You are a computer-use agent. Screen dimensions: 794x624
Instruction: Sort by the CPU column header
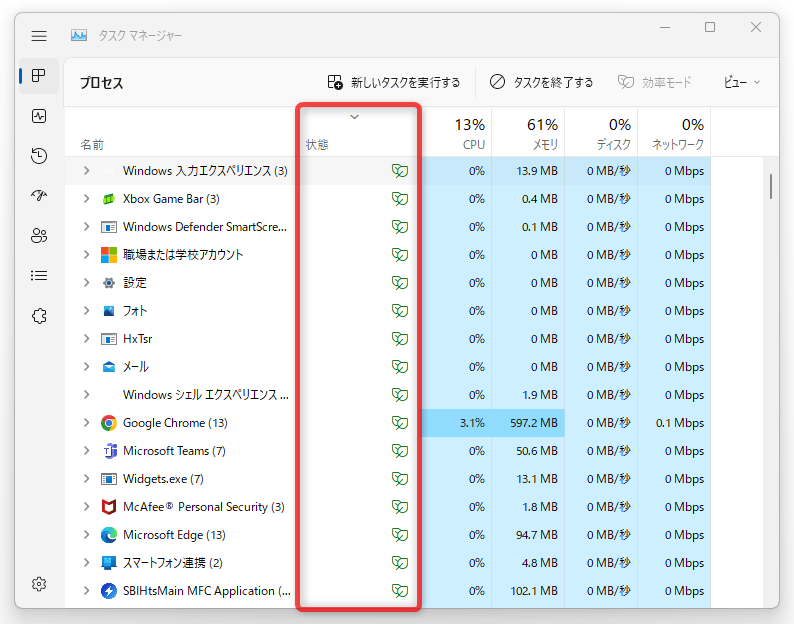tap(457, 133)
